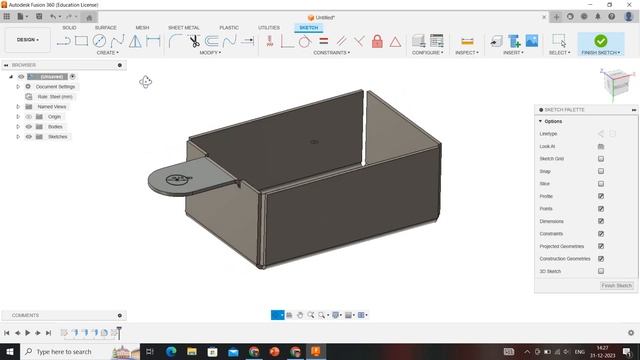The width and height of the screenshot is (640, 360).
Task: Click the Insert Derive icon
Action: tap(496, 41)
